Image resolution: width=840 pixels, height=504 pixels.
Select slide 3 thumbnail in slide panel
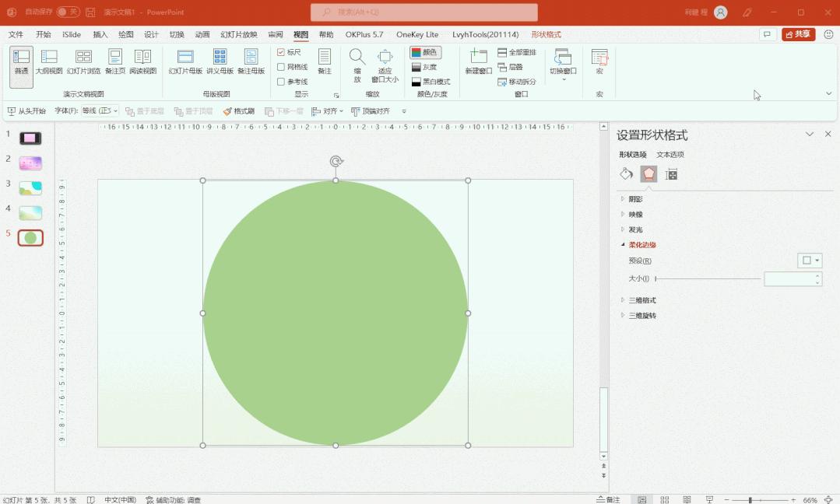coord(30,187)
